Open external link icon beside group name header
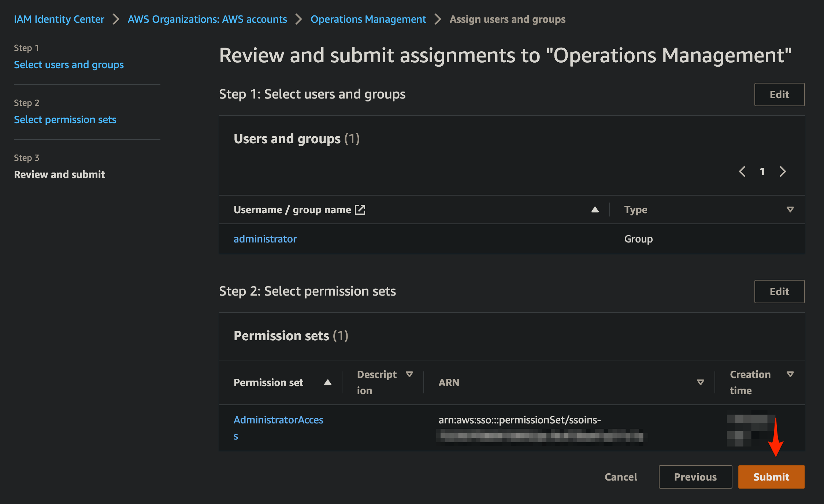The image size is (824, 504). coord(360,210)
